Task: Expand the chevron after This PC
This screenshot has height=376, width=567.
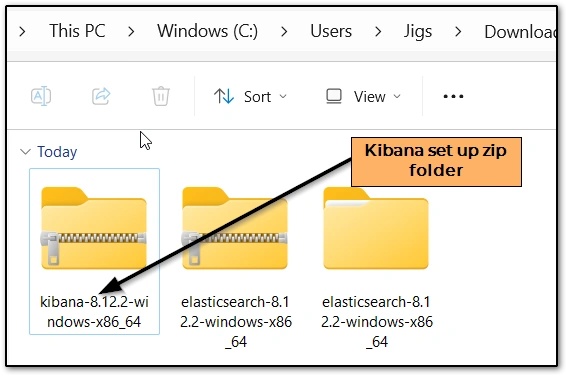Action: tap(131, 32)
